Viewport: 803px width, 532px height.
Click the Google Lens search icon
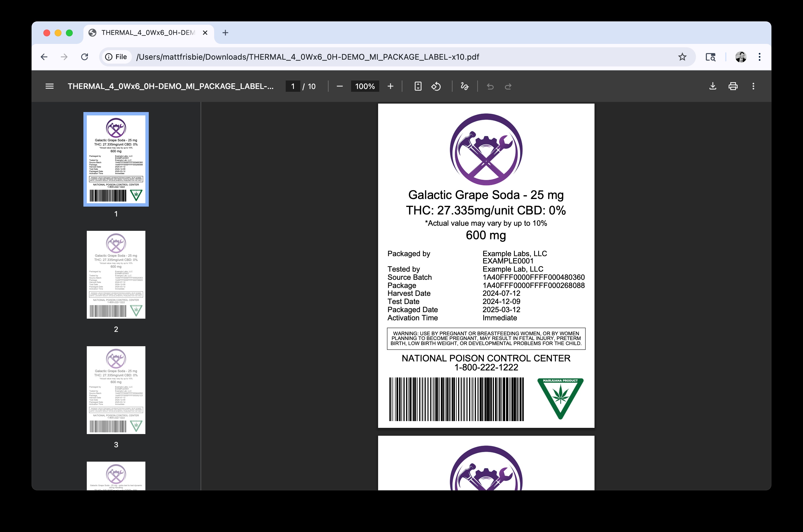[x=710, y=57]
